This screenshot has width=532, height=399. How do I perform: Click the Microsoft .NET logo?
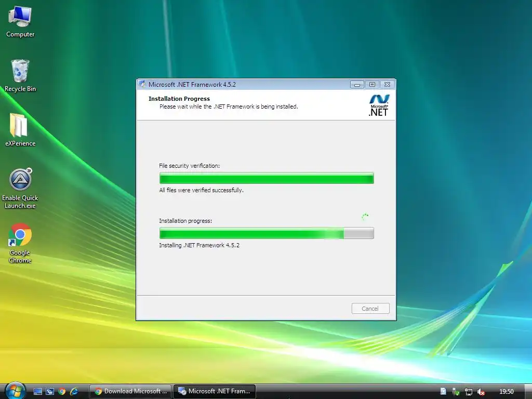(379, 105)
